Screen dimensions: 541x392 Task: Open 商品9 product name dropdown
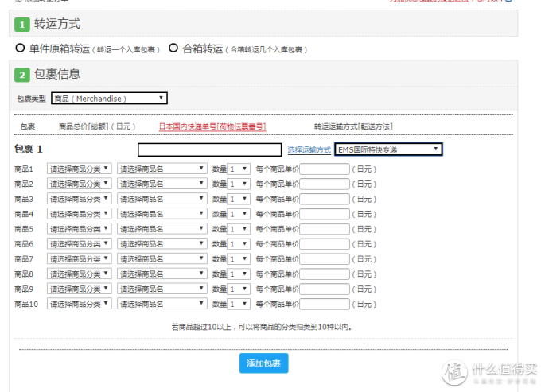tap(162, 289)
